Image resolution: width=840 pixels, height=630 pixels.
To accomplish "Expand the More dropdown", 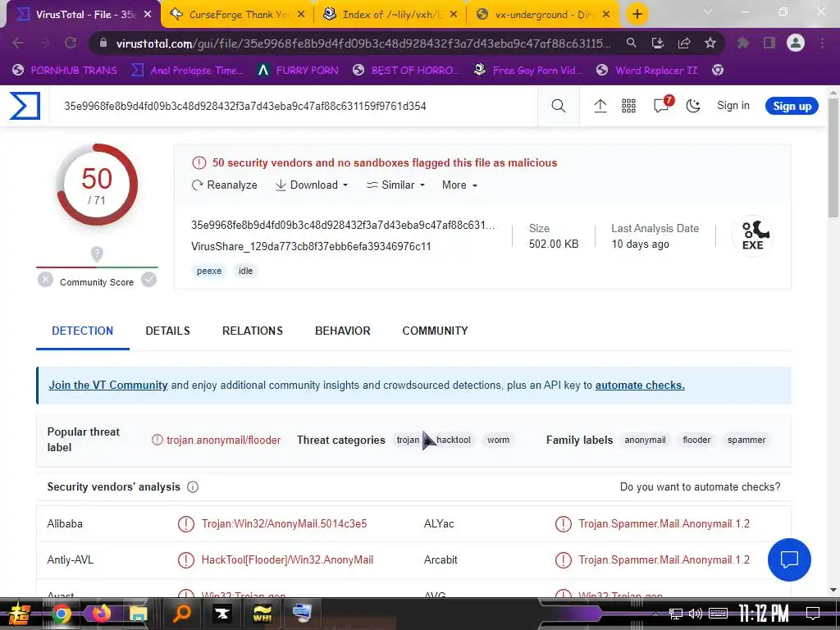I will click(459, 185).
